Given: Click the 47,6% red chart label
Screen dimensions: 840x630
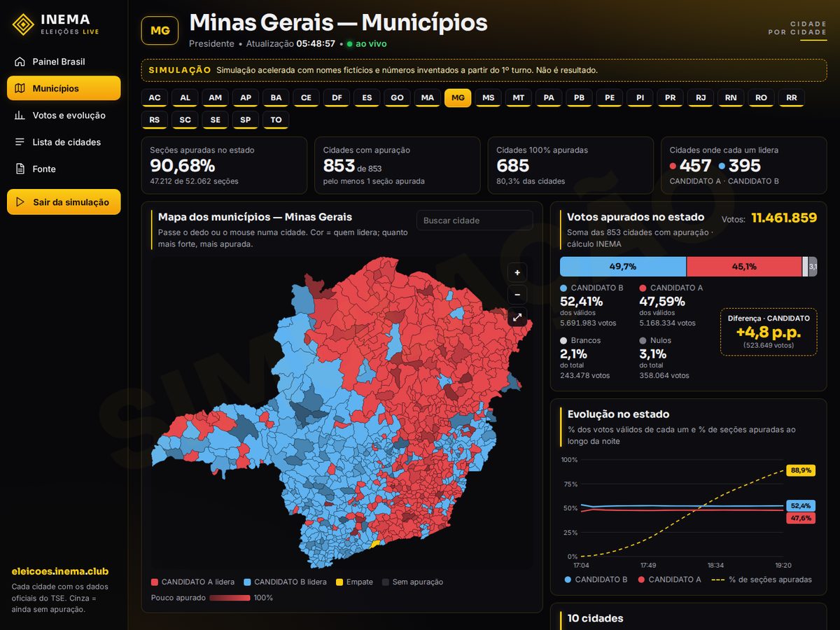Looking at the screenshot, I should point(801,518).
